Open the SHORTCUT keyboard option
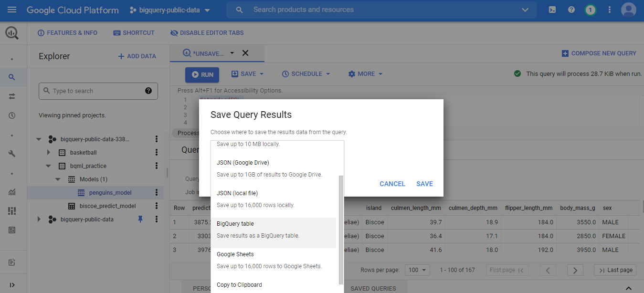The height and width of the screenshot is (293, 644). (134, 33)
